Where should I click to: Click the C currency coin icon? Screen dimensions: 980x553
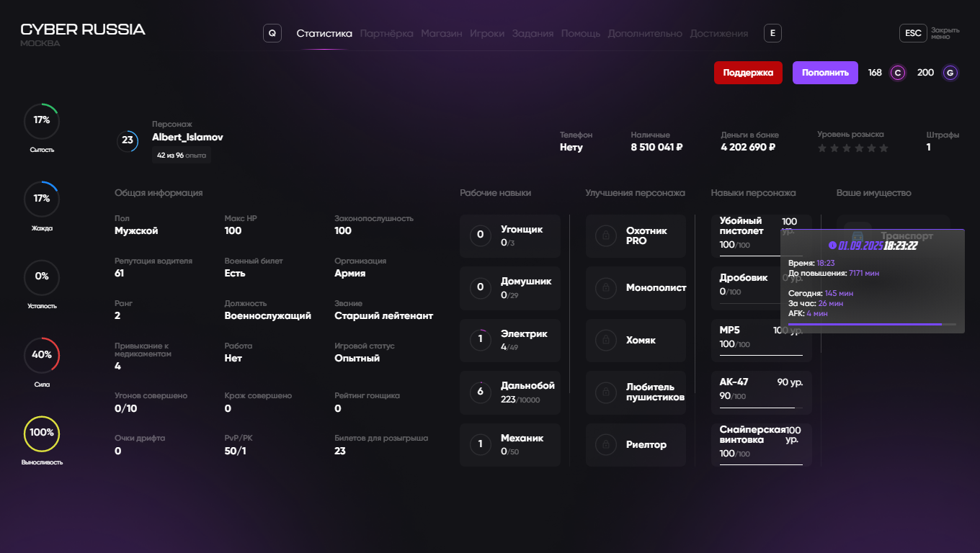(x=898, y=73)
